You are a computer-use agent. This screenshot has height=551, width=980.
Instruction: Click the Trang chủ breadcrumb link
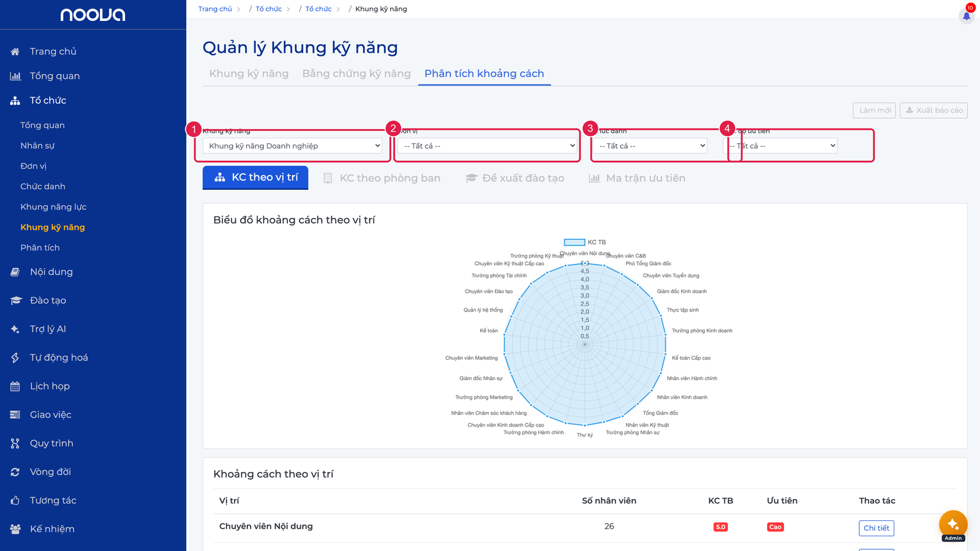[215, 9]
